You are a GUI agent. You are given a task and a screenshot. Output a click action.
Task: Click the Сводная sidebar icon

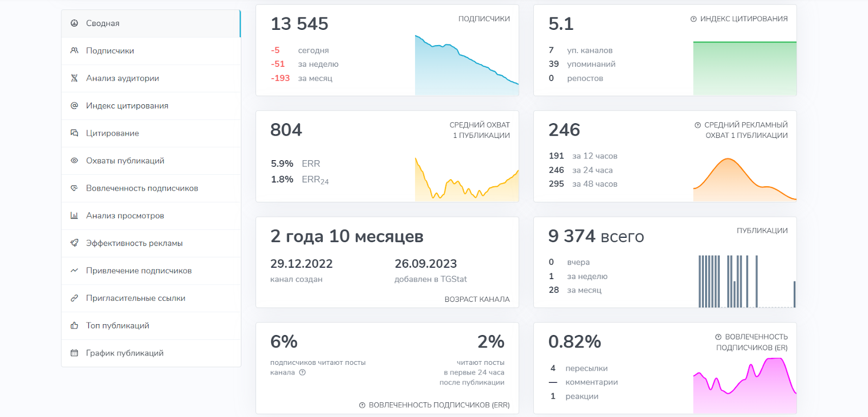click(x=74, y=23)
